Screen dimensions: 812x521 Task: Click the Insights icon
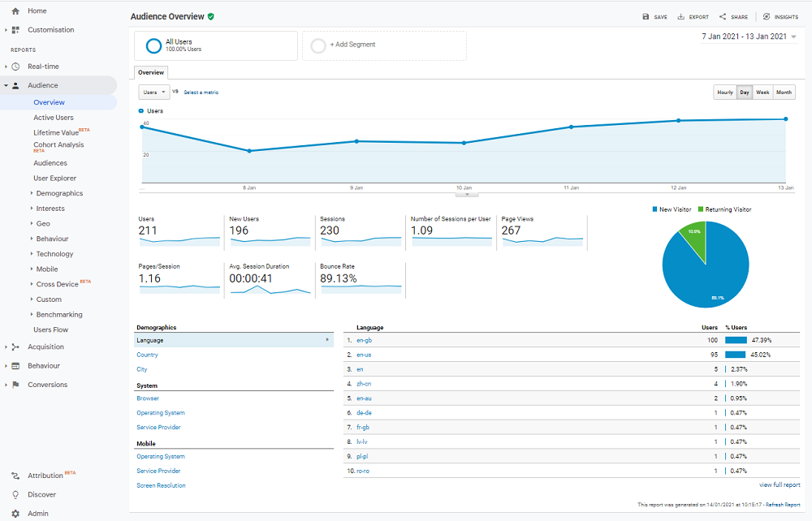coord(767,17)
